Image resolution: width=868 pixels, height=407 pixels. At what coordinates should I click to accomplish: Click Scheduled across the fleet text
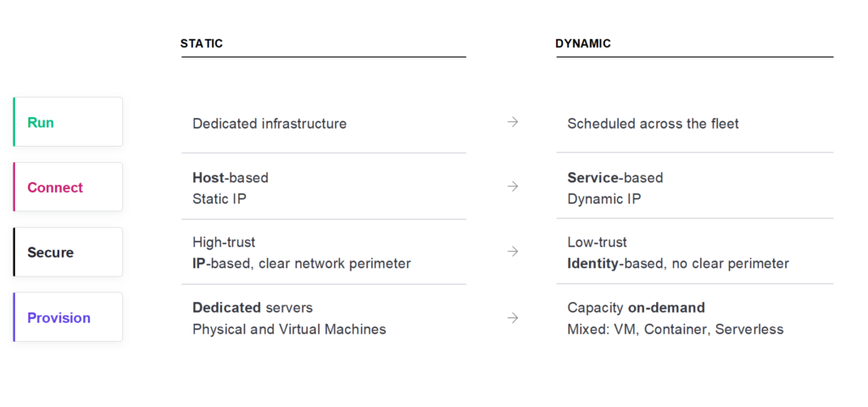pos(653,124)
